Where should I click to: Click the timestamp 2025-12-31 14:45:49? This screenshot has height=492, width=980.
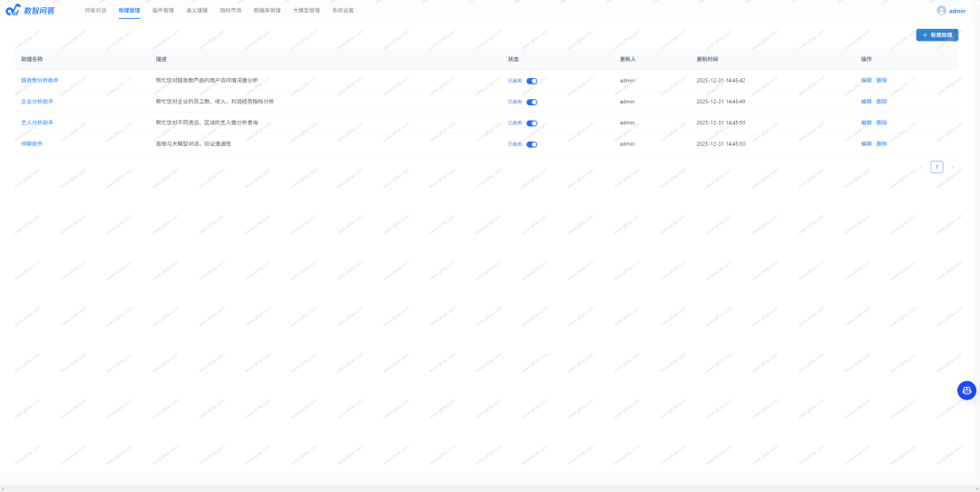(720, 102)
